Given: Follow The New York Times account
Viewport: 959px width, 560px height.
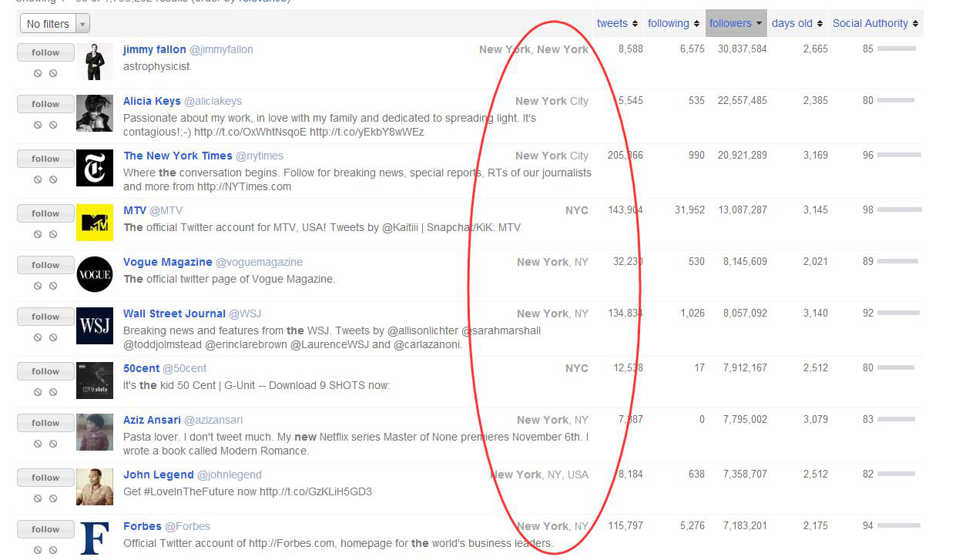Looking at the screenshot, I should click(45, 159).
